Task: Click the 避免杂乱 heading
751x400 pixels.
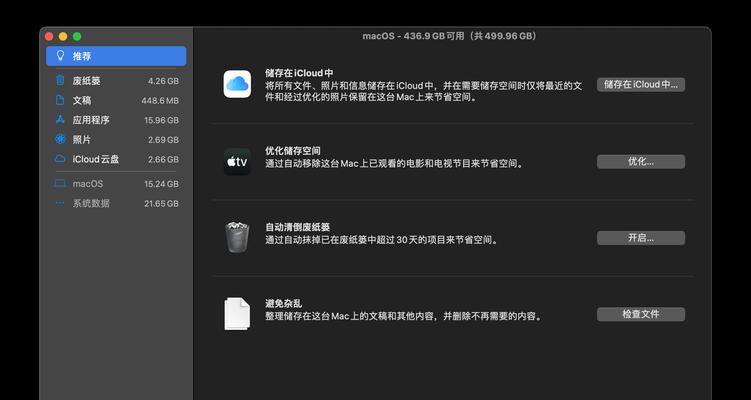Action: click(x=284, y=304)
